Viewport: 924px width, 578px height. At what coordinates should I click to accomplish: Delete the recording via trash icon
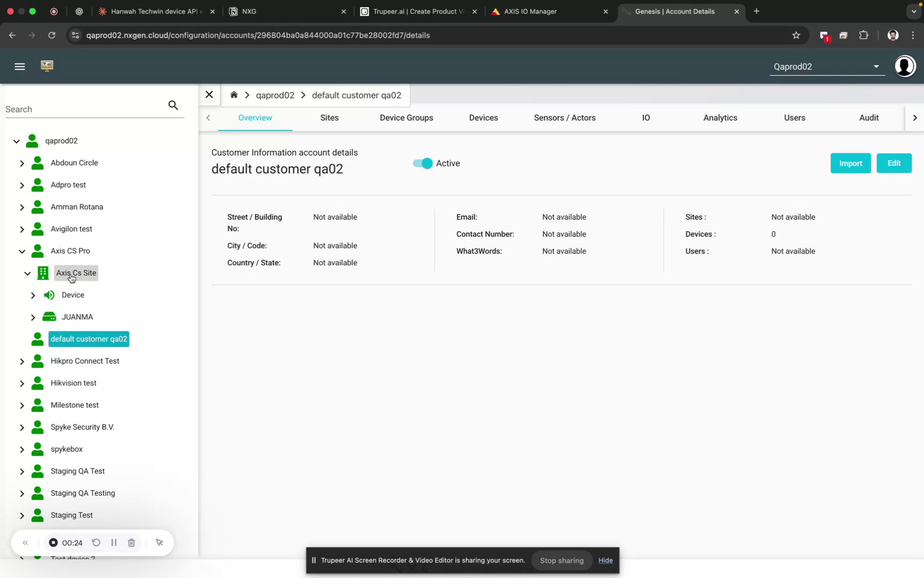click(131, 542)
